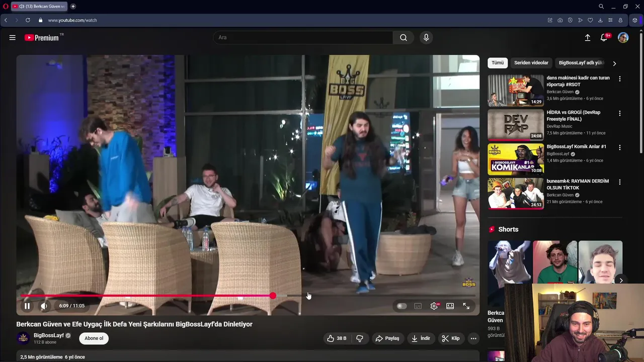Start voice search with microphone icon

426,38
